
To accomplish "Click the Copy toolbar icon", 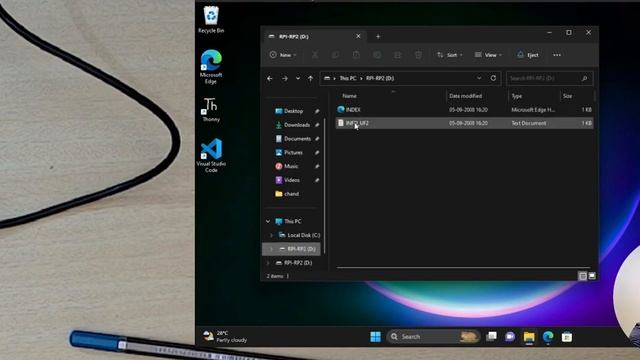I will [336, 55].
